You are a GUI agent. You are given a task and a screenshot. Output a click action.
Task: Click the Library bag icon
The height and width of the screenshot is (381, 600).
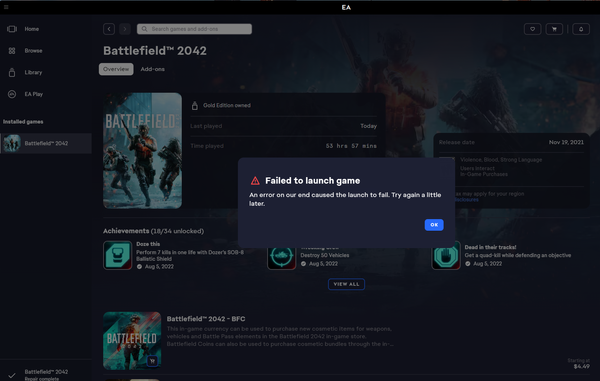coord(12,72)
